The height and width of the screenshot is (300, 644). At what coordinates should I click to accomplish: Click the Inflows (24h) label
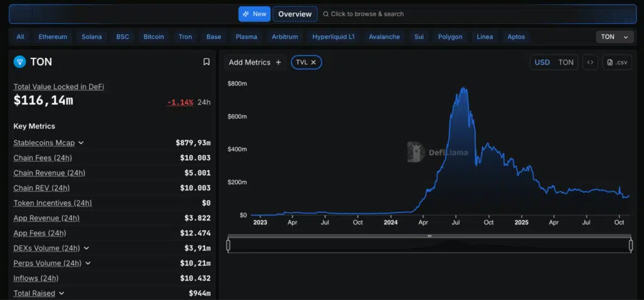[36, 278]
